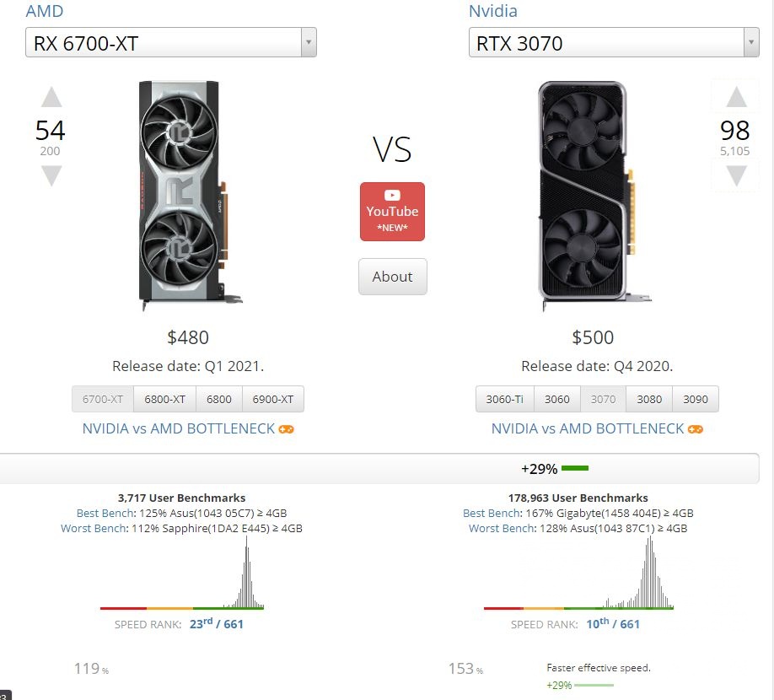Switch to the 6800-XT tab
This screenshot has height=700, width=774.
[x=164, y=399]
